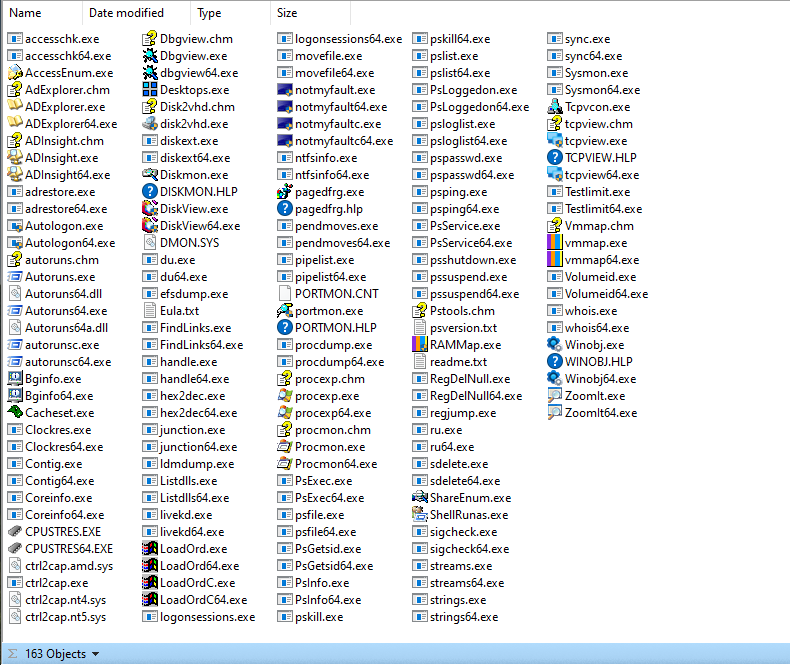Select the file accesschk.exe
The image size is (790, 665).
pos(53,39)
